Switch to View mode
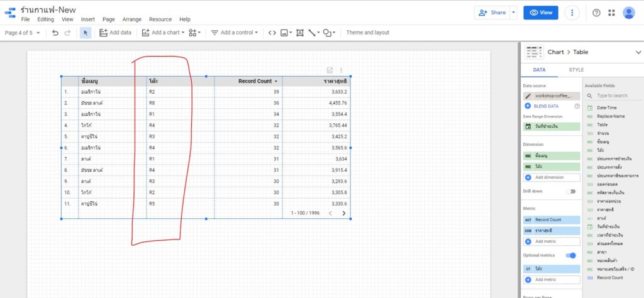The width and height of the screenshot is (644, 298). coord(540,13)
